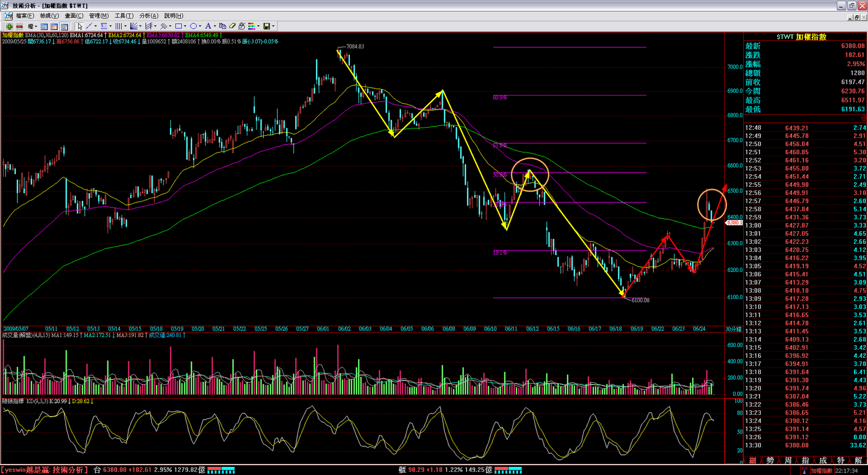Click the 50.0% Fibonacci level label
868x475 pixels.
[500, 175]
